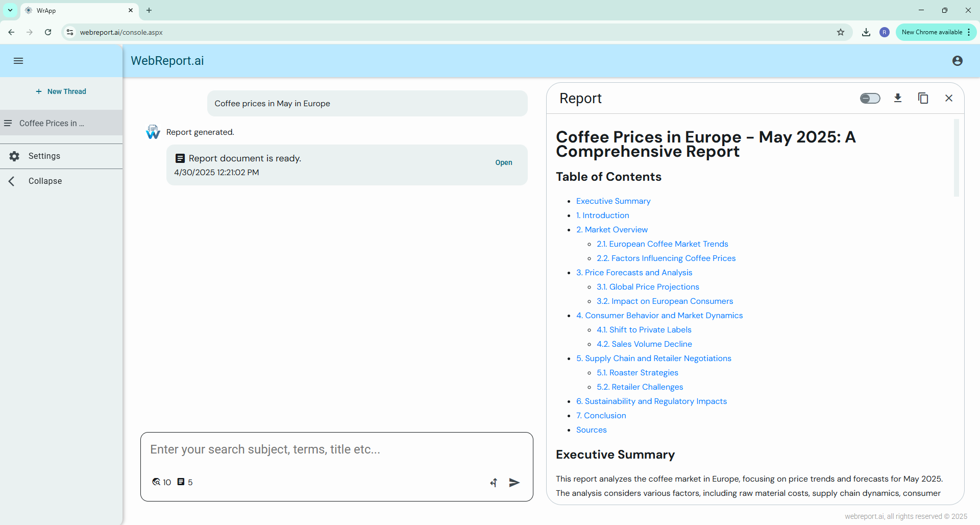Open 5.1. Roaster Strategies
The image size is (980, 525).
click(638, 373)
